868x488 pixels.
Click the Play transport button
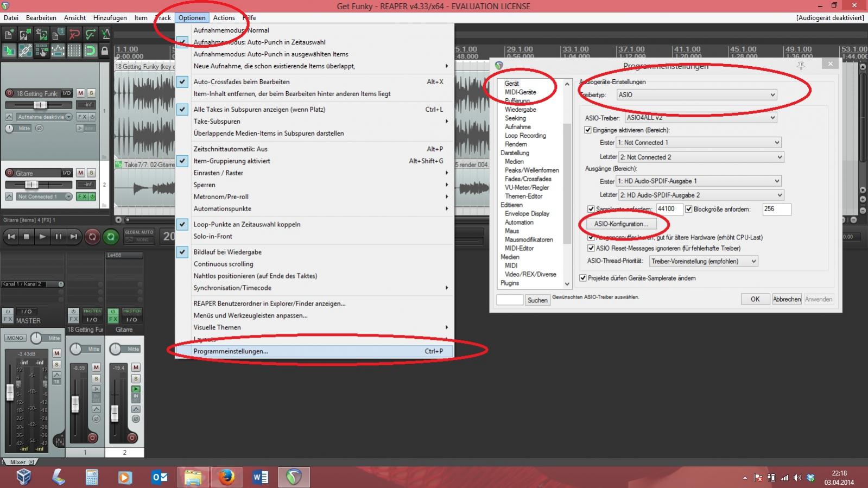(42, 237)
